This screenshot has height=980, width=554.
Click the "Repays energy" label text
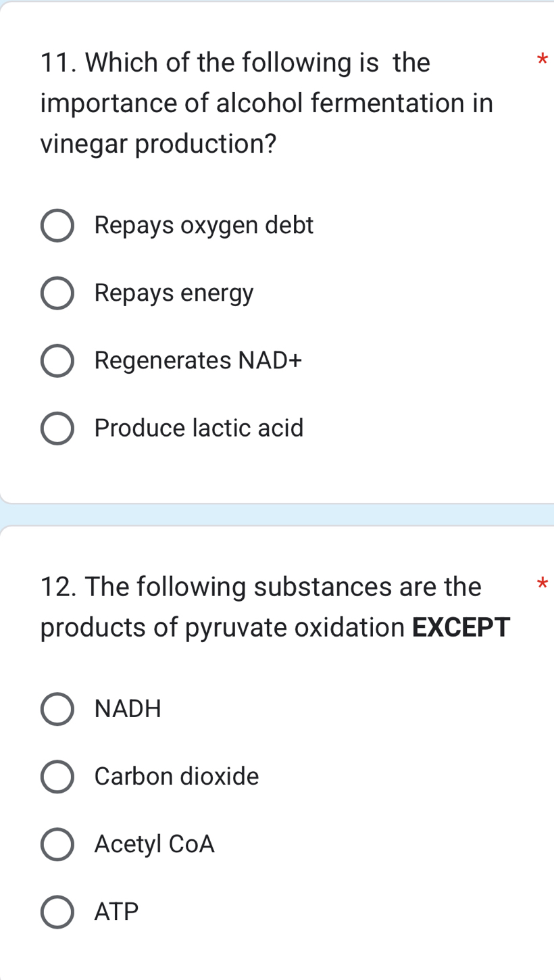click(x=174, y=292)
